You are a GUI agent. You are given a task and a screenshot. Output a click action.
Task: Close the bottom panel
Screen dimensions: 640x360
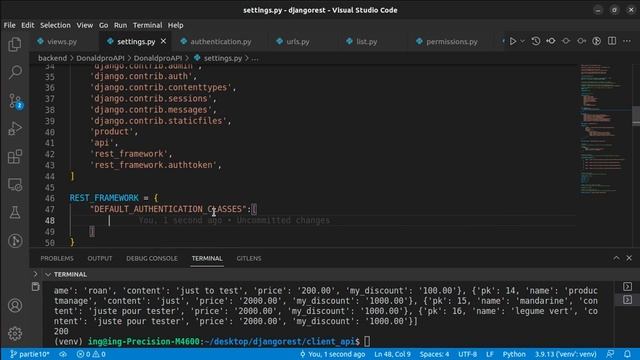tap(629, 258)
